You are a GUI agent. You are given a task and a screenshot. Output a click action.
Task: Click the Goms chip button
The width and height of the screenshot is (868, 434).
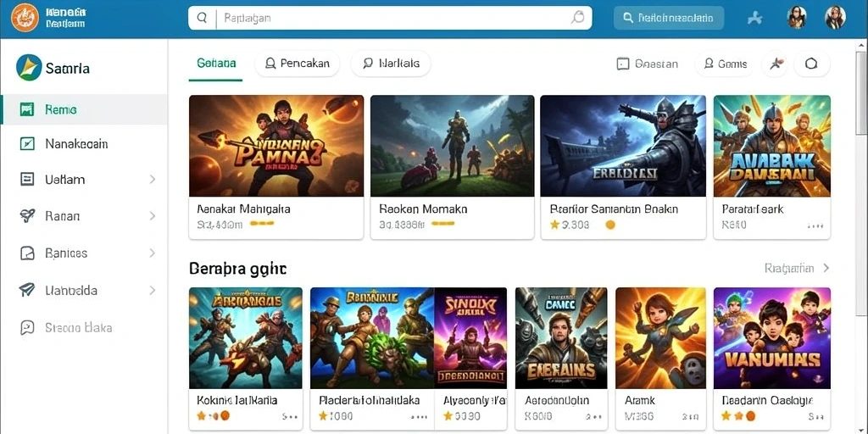point(725,64)
